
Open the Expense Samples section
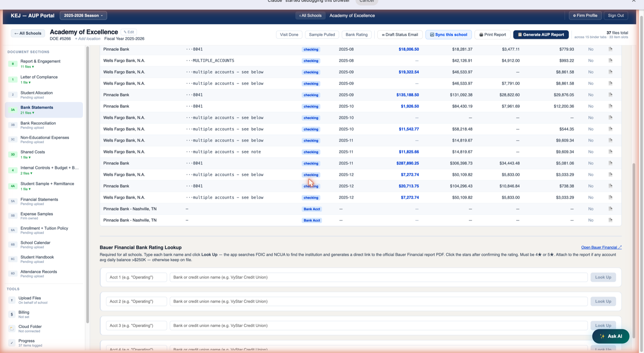pyautogui.click(x=44, y=216)
